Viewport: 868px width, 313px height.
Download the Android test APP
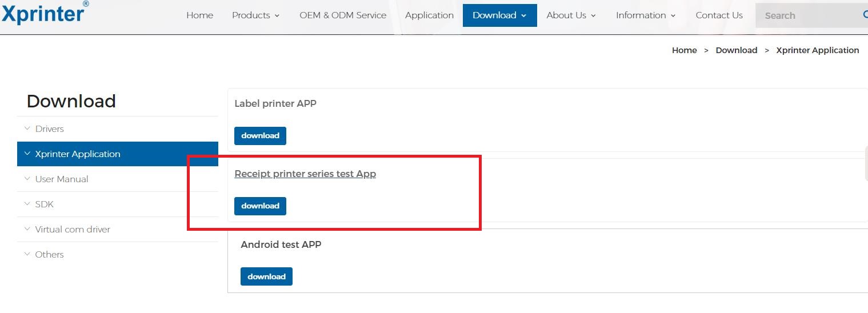(266, 276)
